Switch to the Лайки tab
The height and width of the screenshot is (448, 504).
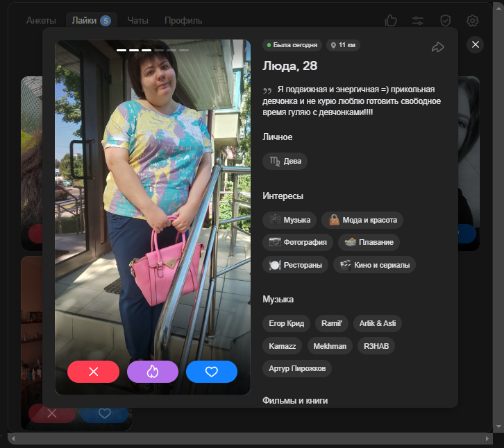(91, 21)
